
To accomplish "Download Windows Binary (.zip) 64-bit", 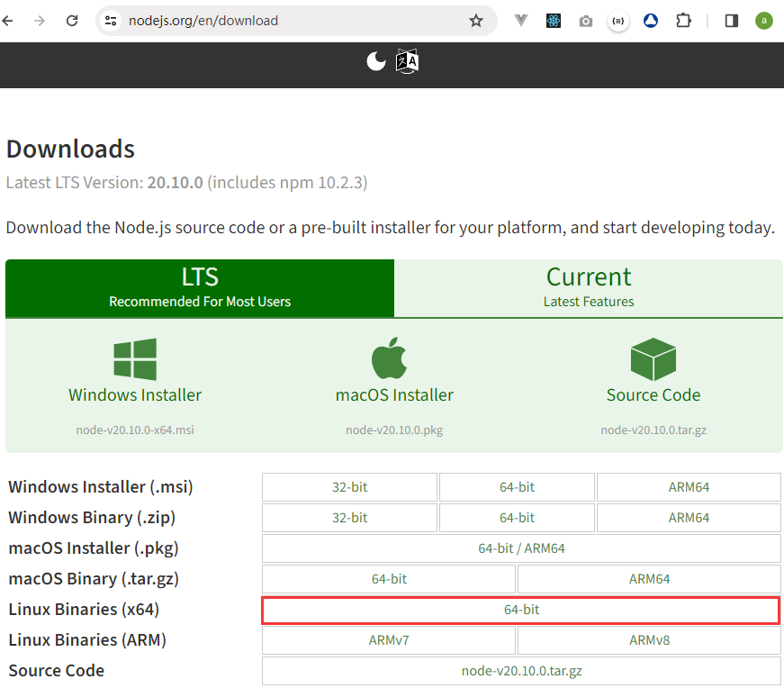I will tap(517, 518).
